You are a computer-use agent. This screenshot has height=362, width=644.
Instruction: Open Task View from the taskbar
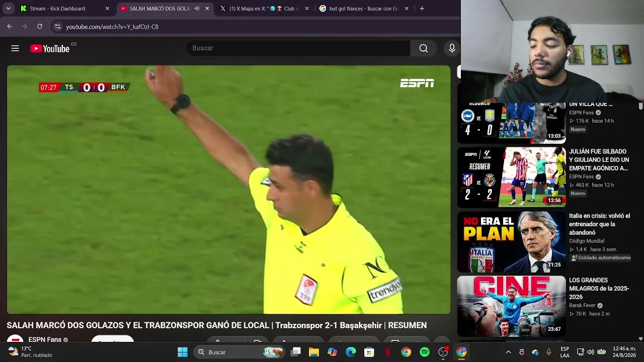pos(296,352)
